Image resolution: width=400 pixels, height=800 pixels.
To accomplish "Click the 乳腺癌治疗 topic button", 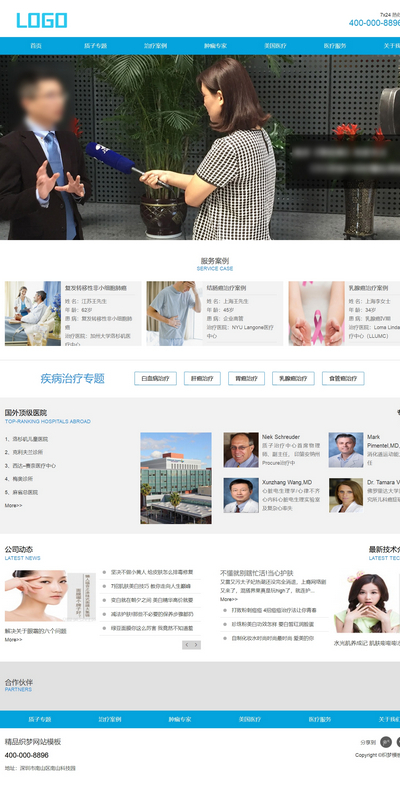I will point(293,379).
